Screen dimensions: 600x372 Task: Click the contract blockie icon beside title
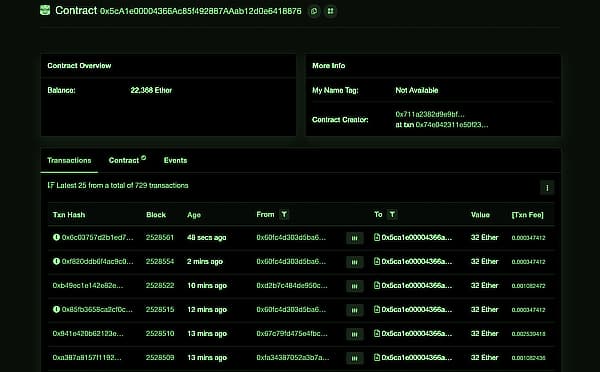pyautogui.click(x=45, y=10)
